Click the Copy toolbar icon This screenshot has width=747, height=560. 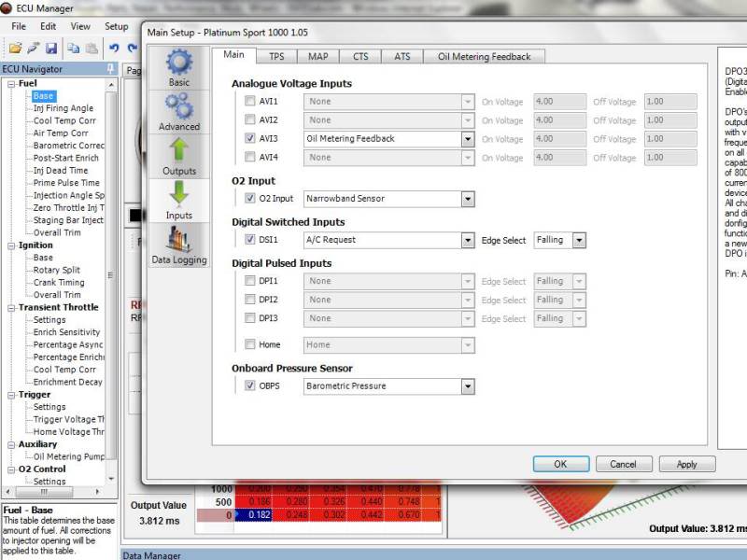74,49
